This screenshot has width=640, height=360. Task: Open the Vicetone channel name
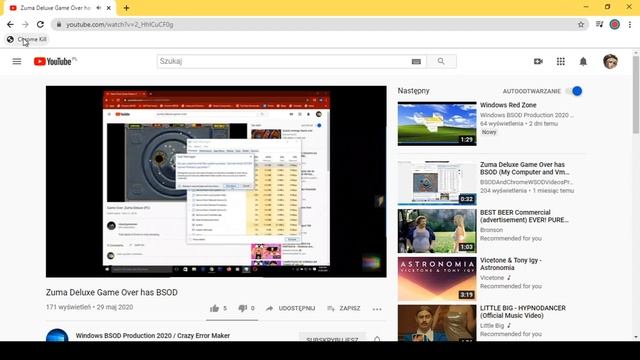tap(492, 278)
